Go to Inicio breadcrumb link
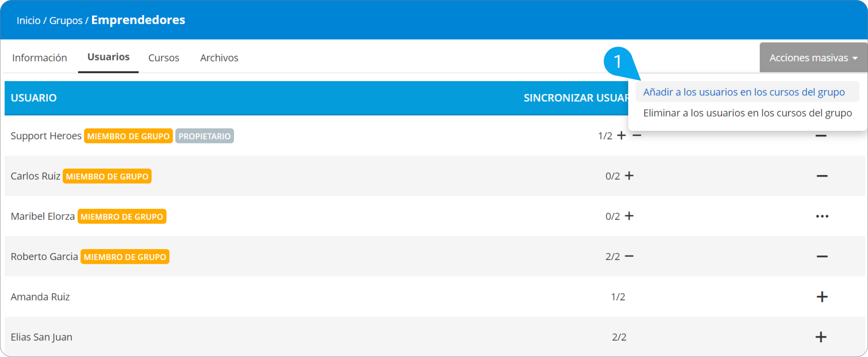This screenshot has width=868, height=357. [28, 20]
